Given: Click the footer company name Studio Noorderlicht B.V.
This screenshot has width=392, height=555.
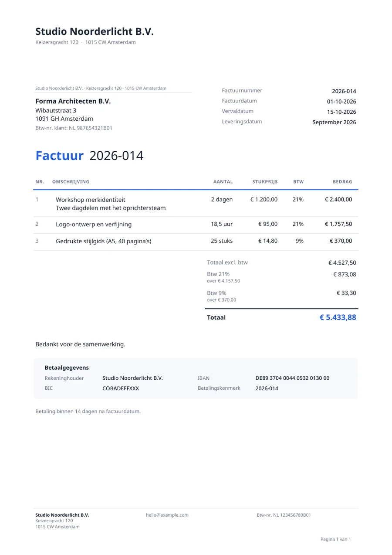Looking at the screenshot, I should 62,515.
